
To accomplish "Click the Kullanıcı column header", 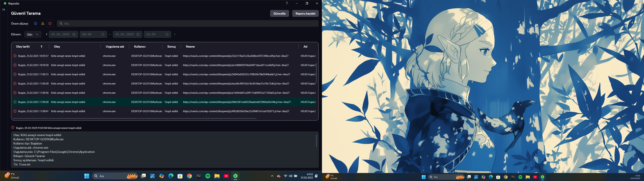I will pos(140,46).
